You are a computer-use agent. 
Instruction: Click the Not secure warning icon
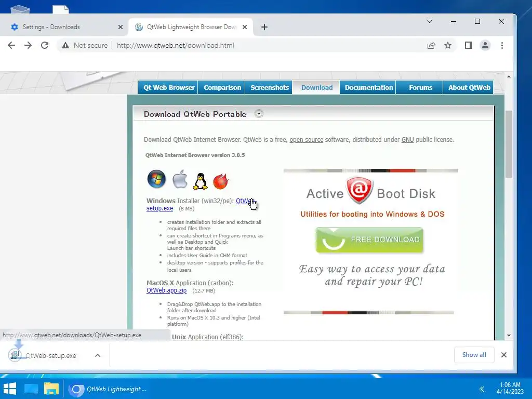click(65, 46)
